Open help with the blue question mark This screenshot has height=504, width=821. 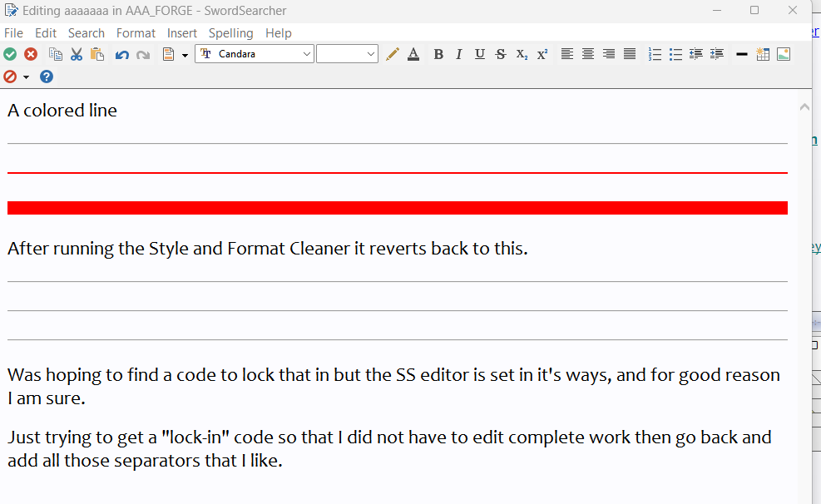click(47, 77)
